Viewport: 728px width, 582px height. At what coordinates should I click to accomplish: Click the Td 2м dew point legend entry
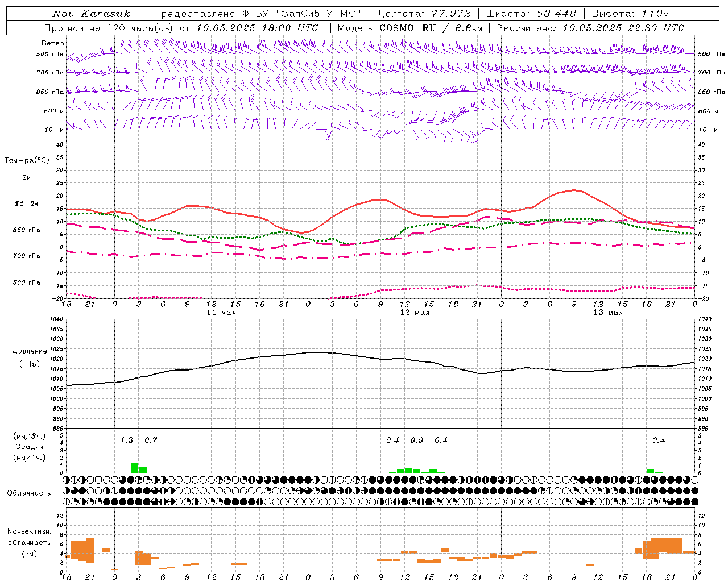(x=27, y=203)
